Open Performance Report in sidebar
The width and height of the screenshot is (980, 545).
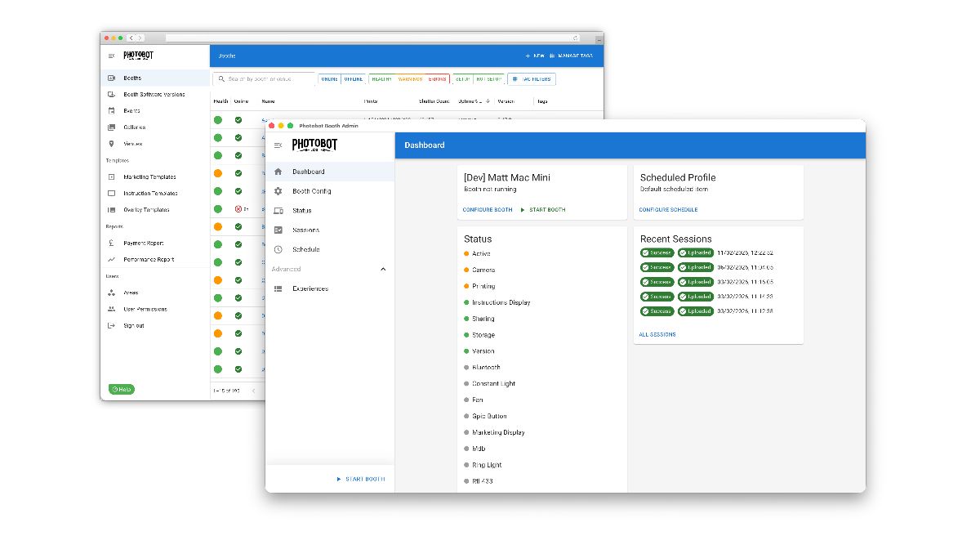149,260
